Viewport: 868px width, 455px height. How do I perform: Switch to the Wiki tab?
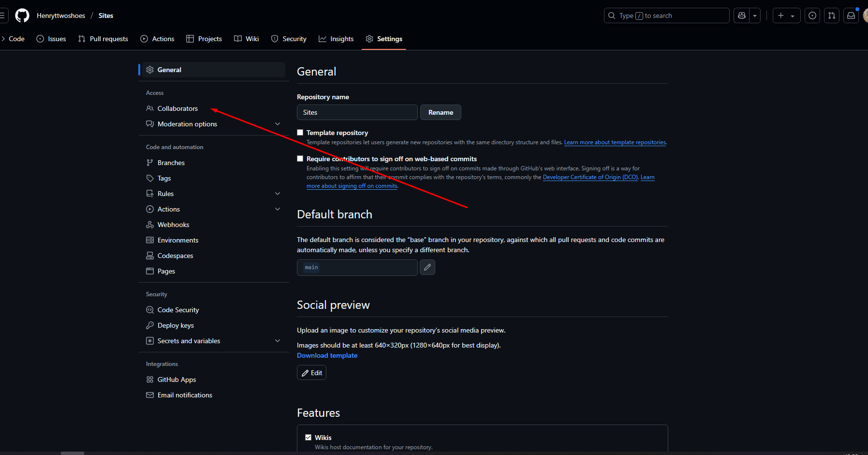point(247,39)
